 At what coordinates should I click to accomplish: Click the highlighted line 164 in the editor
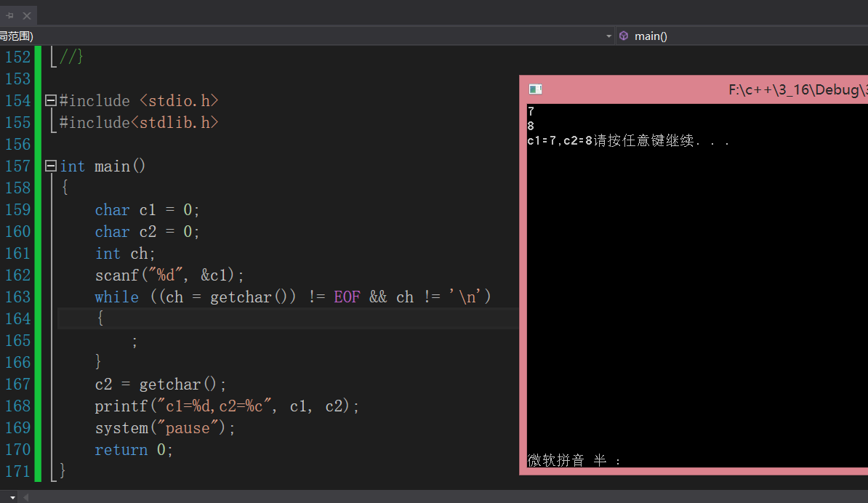point(218,318)
